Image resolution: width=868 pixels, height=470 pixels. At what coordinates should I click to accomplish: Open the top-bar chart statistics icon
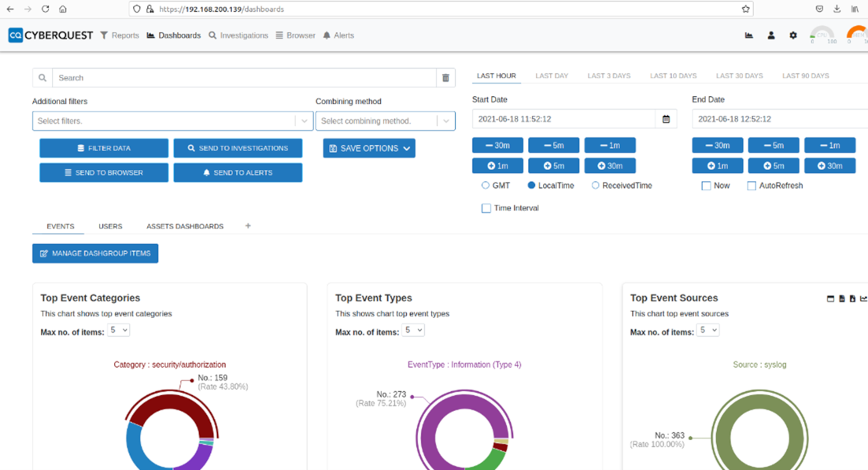tap(749, 35)
